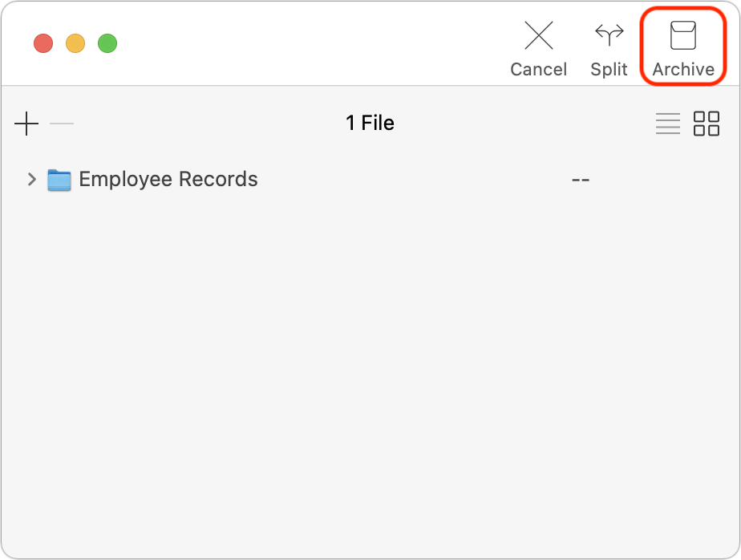This screenshot has height=560, width=741.
Task: Zoom the window with the green button
Action: click(x=107, y=43)
